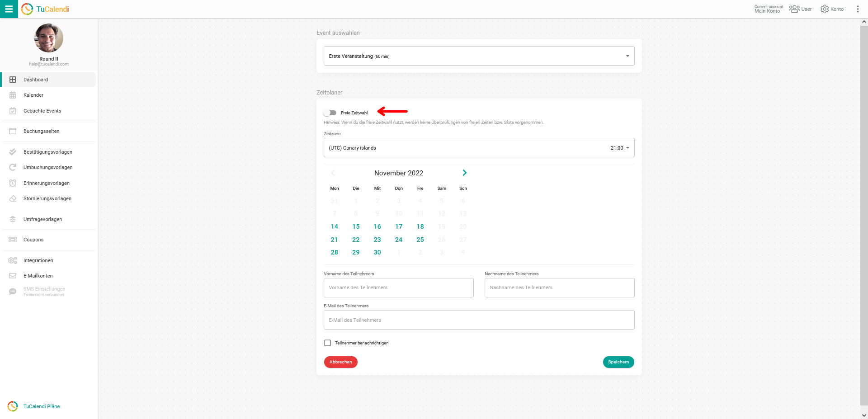Click Current account Mein Konto
Image resolution: width=868 pixels, height=419 pixels.
coord(769,9)
